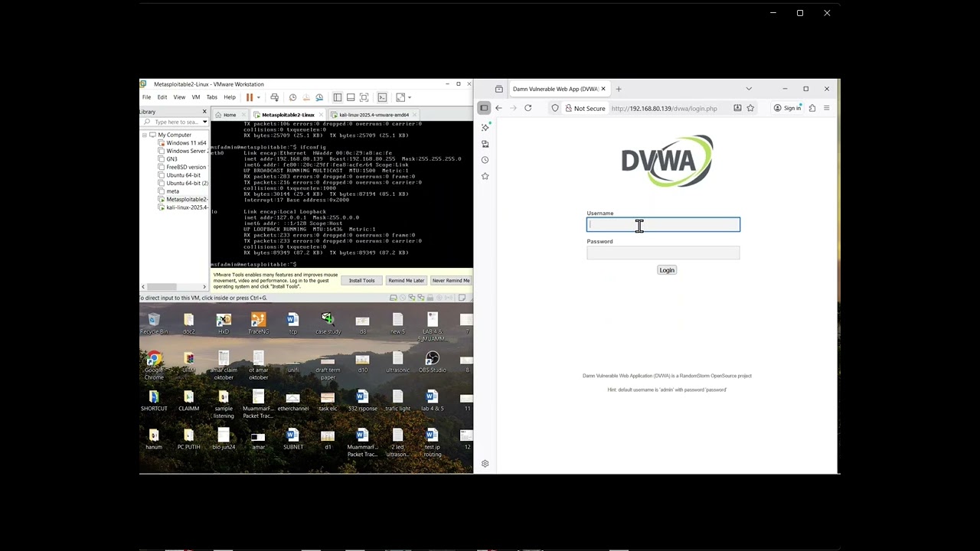Go back in the browser

click(x=498, y=108)
